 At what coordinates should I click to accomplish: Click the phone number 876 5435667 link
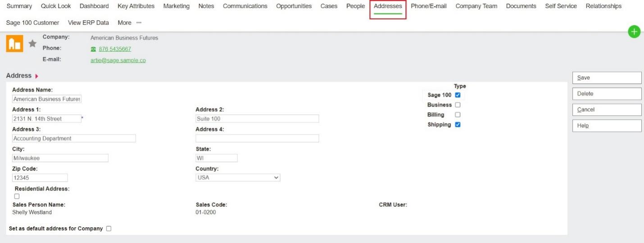(x=115, y=49)
